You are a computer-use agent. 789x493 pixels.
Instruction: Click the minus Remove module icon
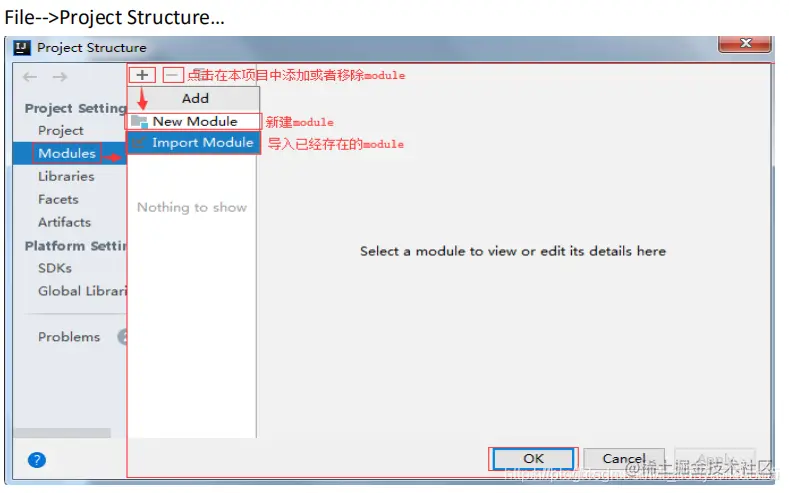coord(172,75)
